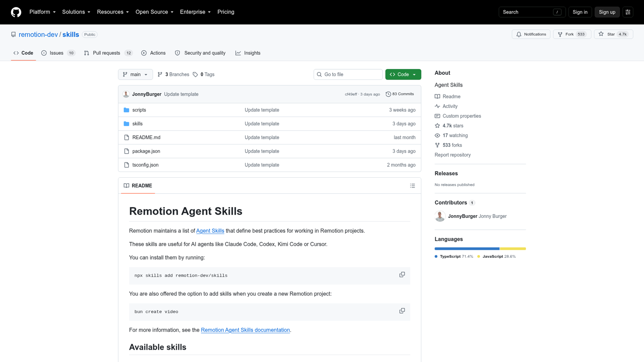Viewport: 644px width, 362px height.
Task: Open the GitHub homepage logo
Action: pos(16,12)
